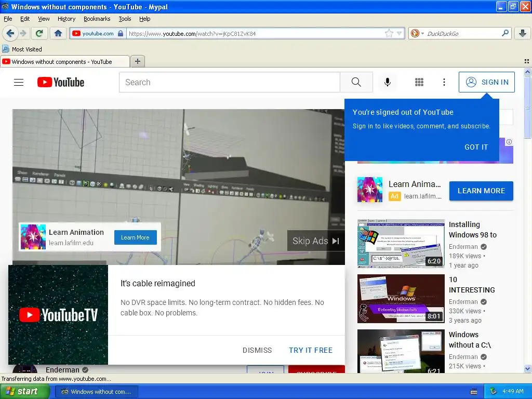Open the View menu
This screenshot has height=399, width=532.
pyautogui.click(x=44, y=19)
